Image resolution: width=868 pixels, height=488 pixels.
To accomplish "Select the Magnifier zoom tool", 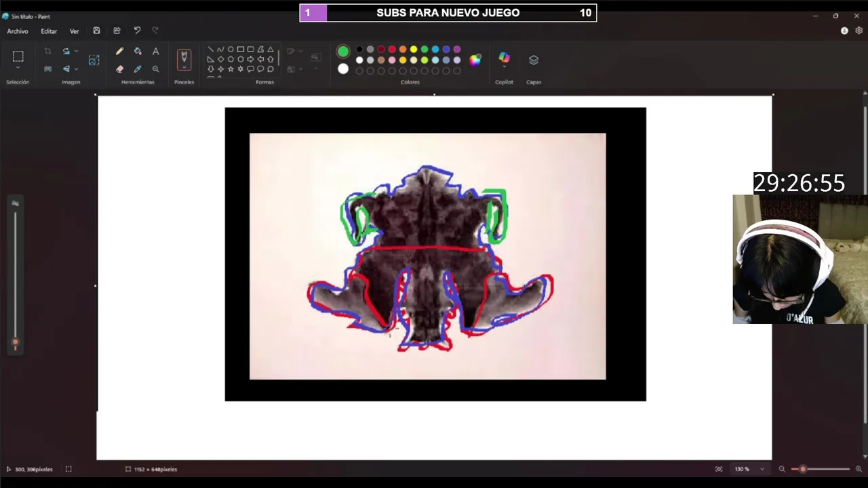I will pos(155,69).
